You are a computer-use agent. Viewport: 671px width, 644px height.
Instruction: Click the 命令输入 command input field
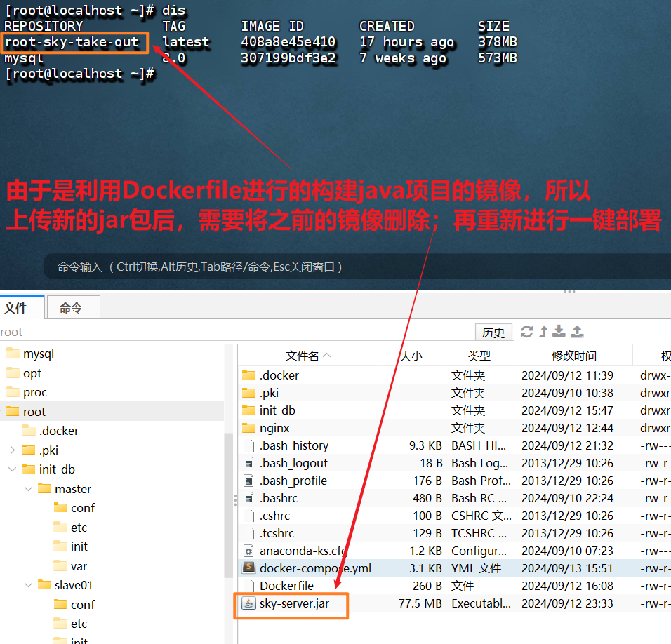coord(351,267)
